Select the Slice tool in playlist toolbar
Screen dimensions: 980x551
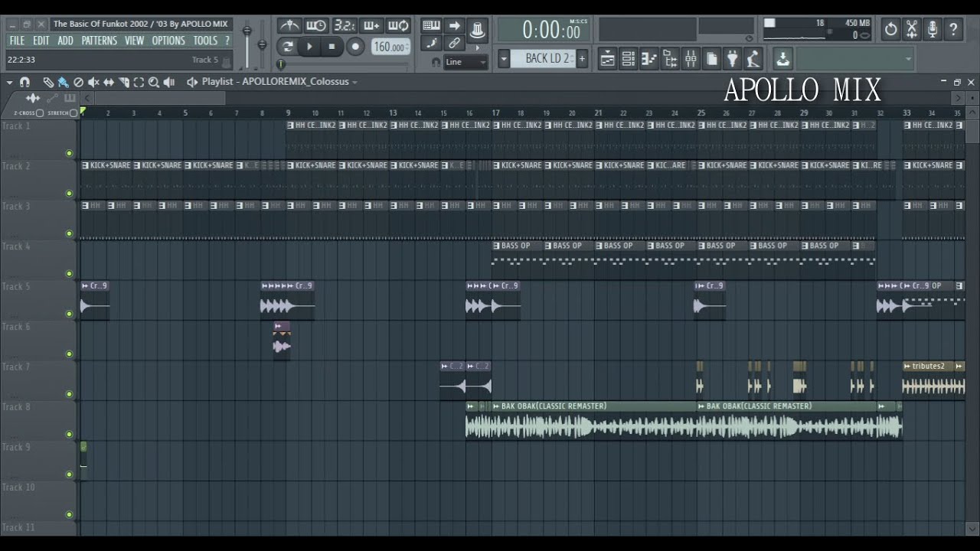pos(124,82)
